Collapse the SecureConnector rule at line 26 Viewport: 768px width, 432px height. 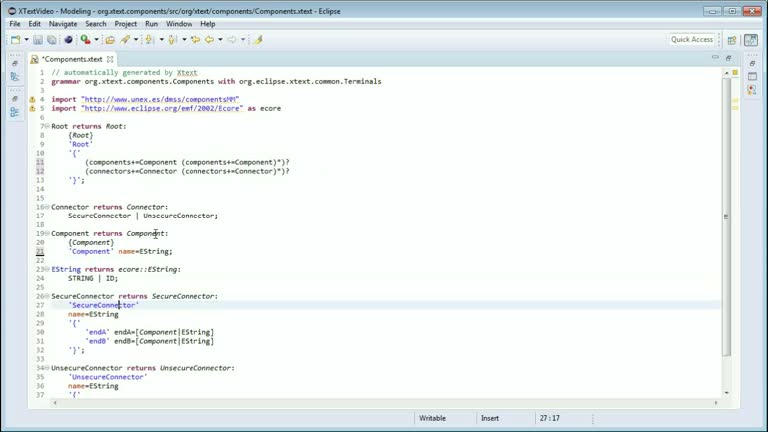[x=48, y=296]
